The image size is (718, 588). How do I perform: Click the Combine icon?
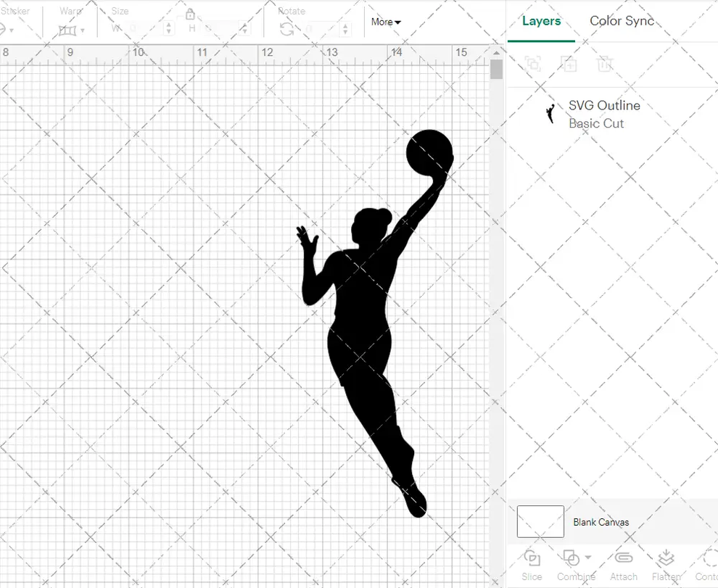[x=570, y=558]
